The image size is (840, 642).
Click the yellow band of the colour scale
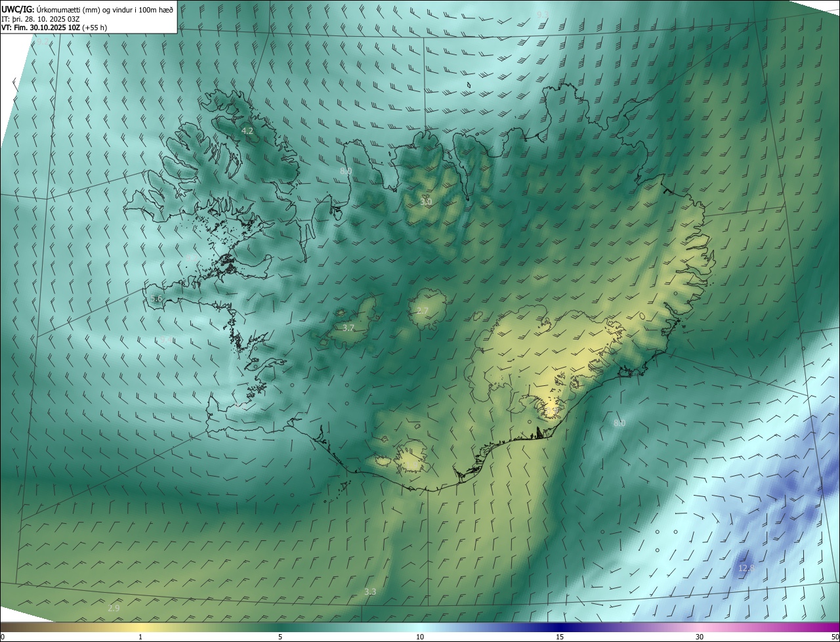click(x=140, y=628)
